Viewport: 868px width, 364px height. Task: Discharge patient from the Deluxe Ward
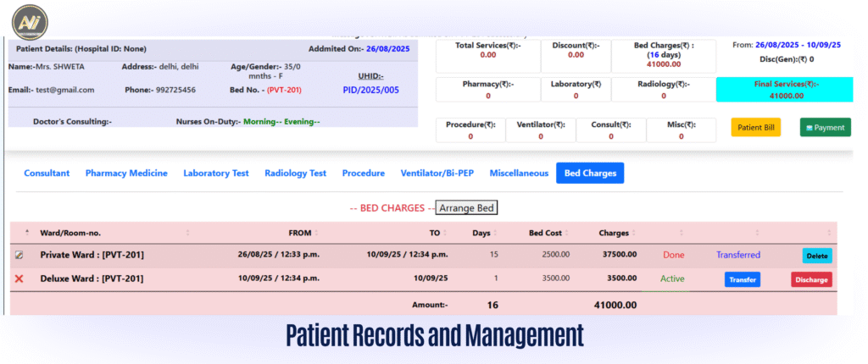coord(811,279)
